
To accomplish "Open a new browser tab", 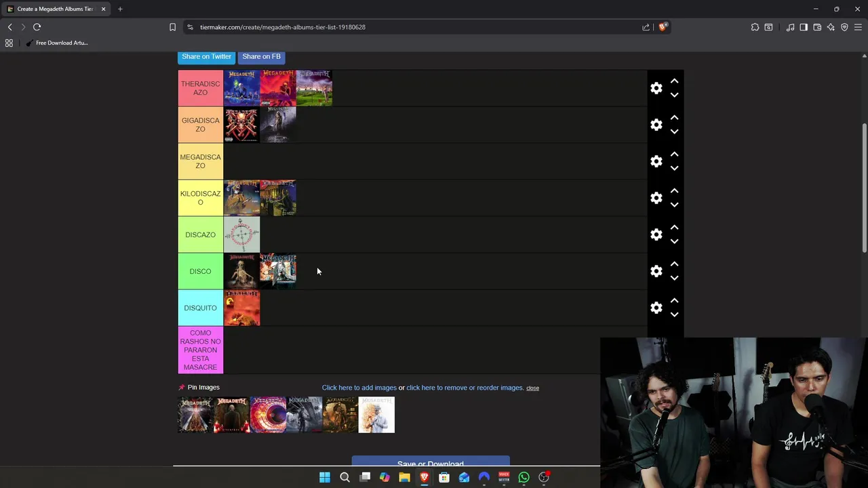I will (x=120, y=9).
